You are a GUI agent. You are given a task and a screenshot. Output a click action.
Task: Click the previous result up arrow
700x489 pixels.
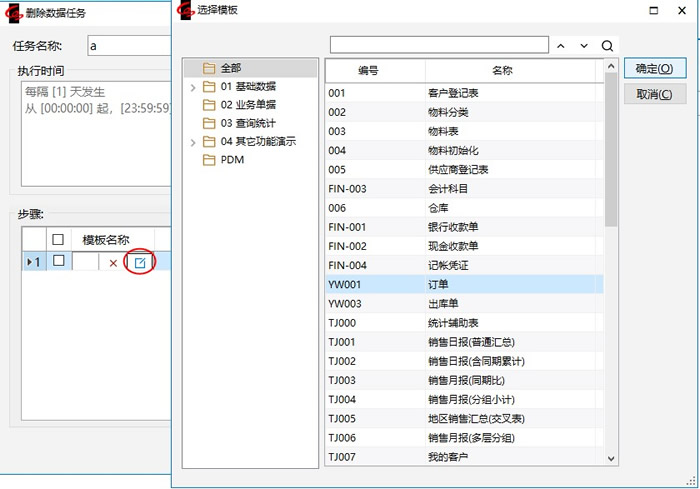pos(561,45)
